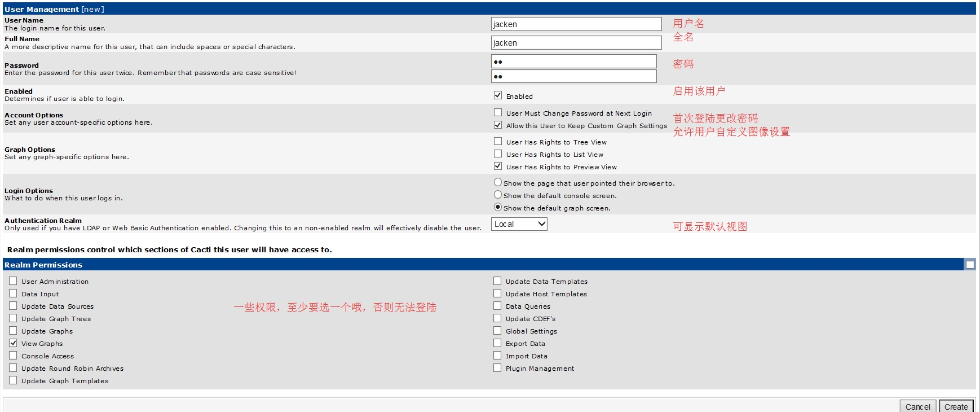The image size is (980, 412).
Task: Uncheck View Graphs permission
Action: 13,343
